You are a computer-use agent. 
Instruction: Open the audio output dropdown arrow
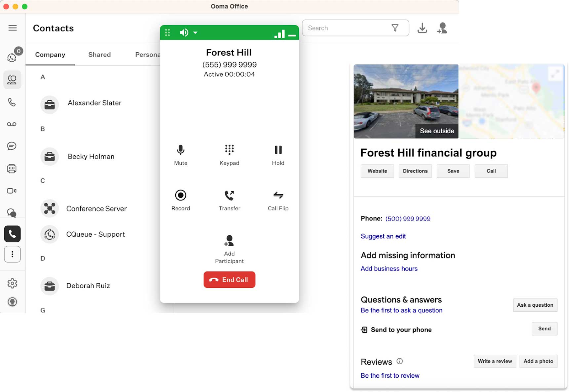pyautogui.click(x=195, y=33)
